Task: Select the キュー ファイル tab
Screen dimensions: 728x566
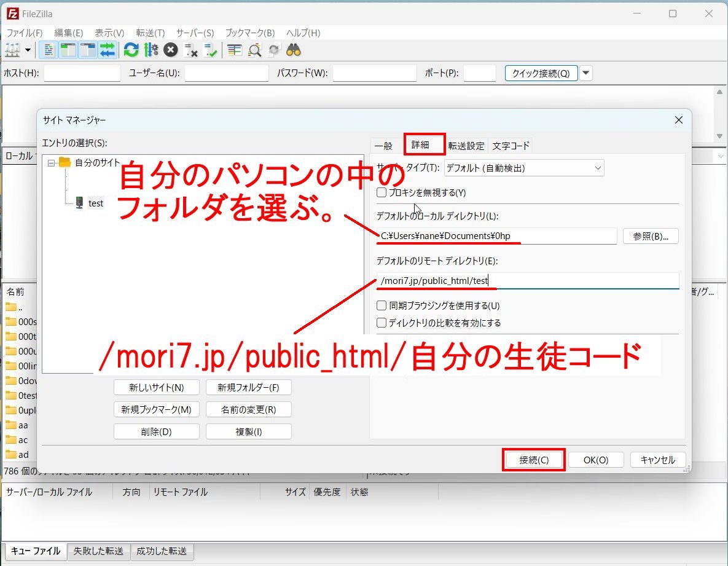Action: tap(35, 551)
